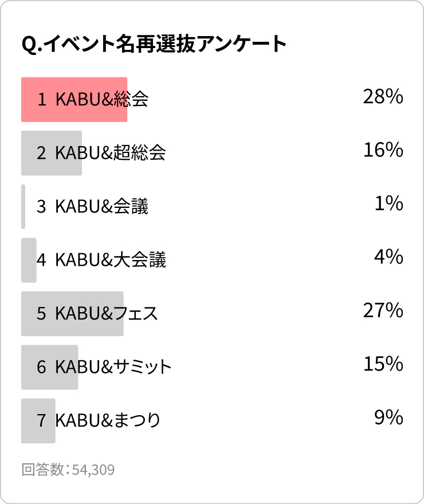Click the 28% result percentage
424x504 pixels.
pyautogui.click(x=383, y=97)
